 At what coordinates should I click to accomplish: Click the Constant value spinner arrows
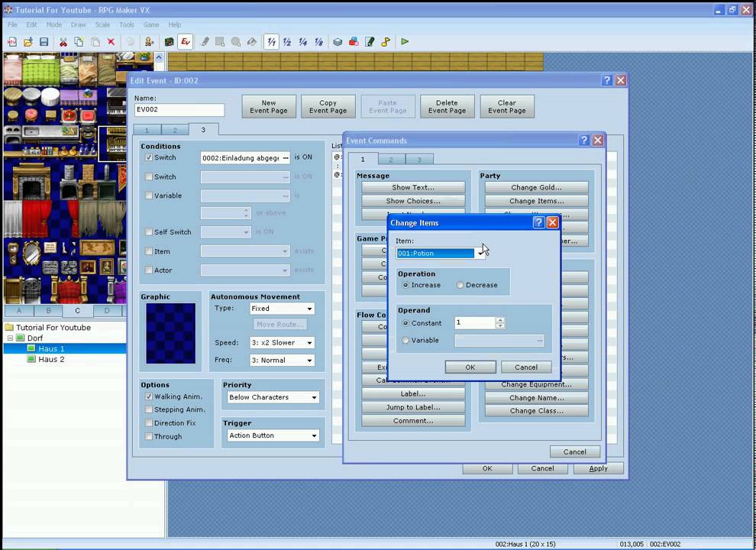tap(500, 323)
